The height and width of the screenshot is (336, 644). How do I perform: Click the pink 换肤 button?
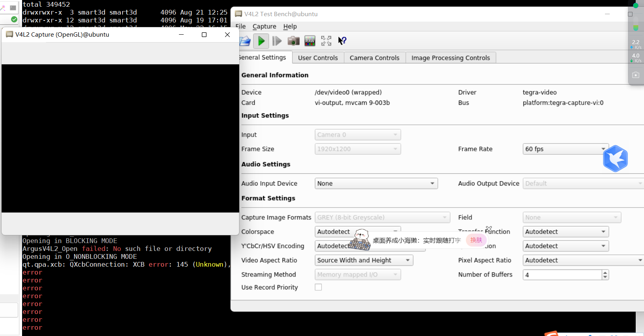476,240
